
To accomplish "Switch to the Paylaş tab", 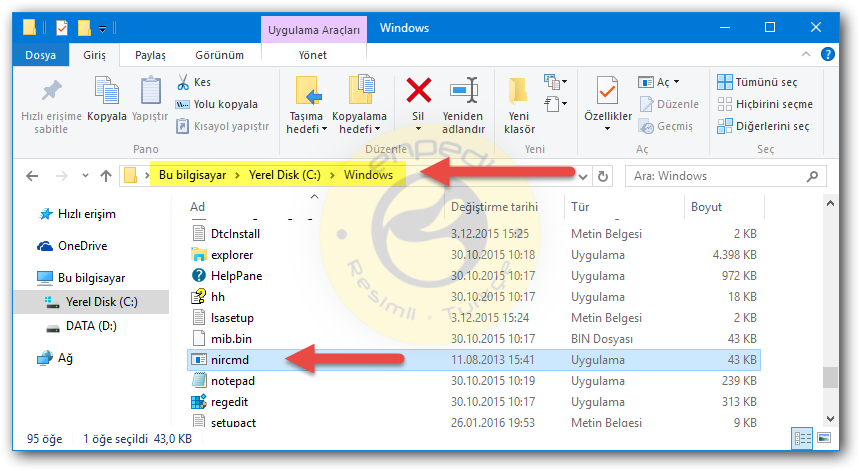I will click(x=150, y=55).
